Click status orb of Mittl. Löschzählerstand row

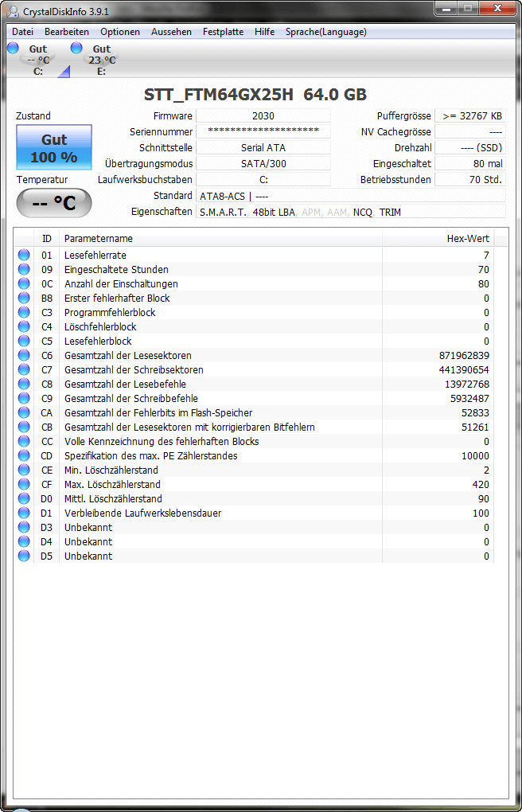24,498
